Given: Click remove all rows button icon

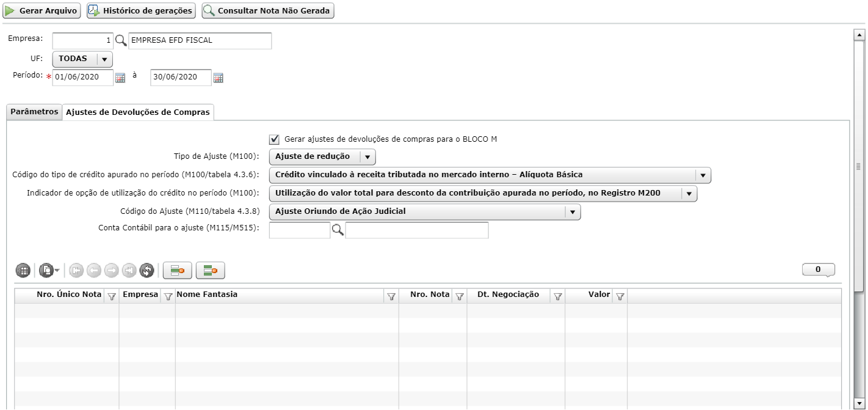Looking at the screenshot, I should pyautogui.click(x=211, y=269).
